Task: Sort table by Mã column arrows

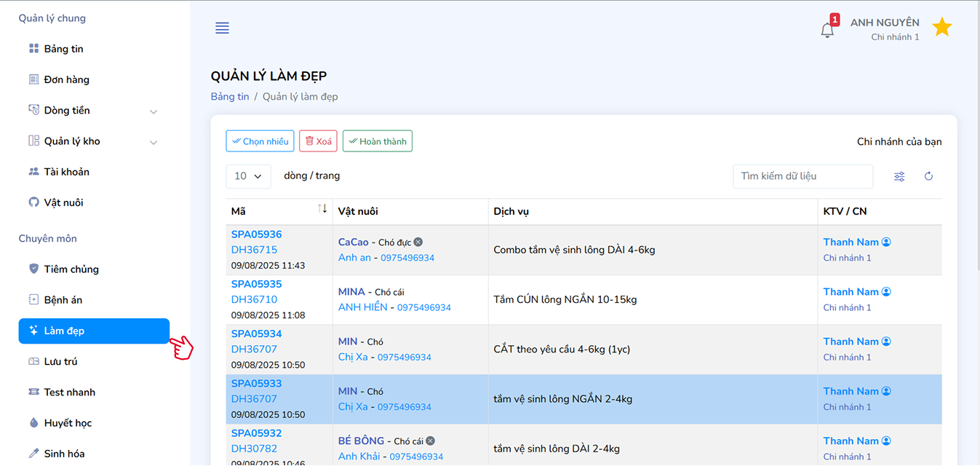Action: (x=322, y=209)
